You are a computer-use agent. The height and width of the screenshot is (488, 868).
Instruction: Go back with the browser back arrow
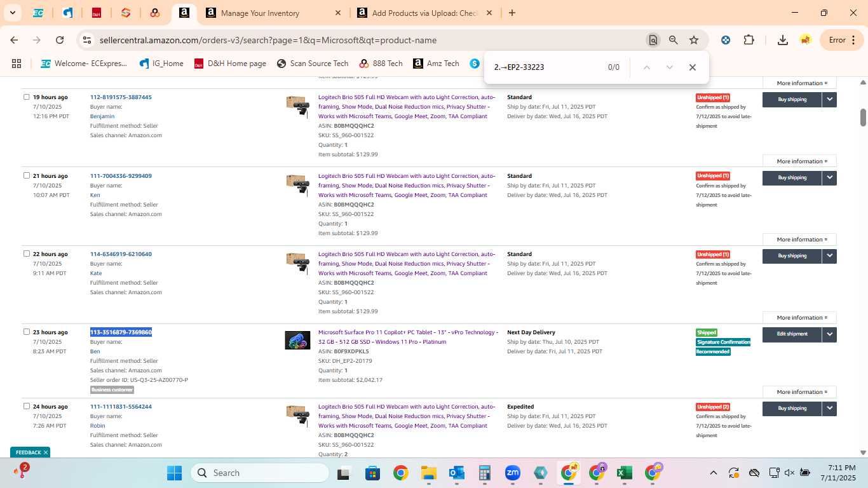[14, 40]
